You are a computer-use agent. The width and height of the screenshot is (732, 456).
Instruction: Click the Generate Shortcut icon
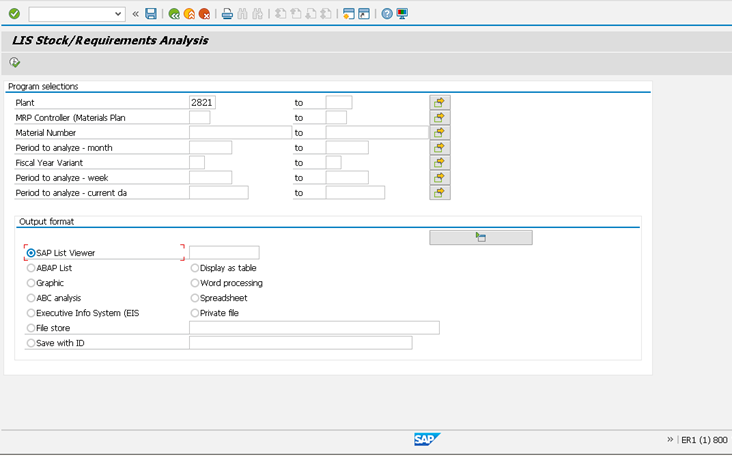point(364,14)
